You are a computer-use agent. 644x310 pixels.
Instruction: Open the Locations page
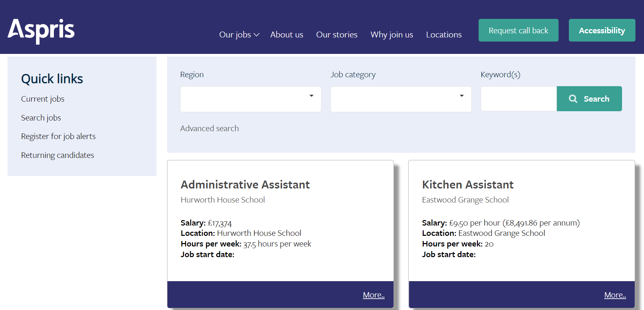pyautogui.click(x=443, y=34)
